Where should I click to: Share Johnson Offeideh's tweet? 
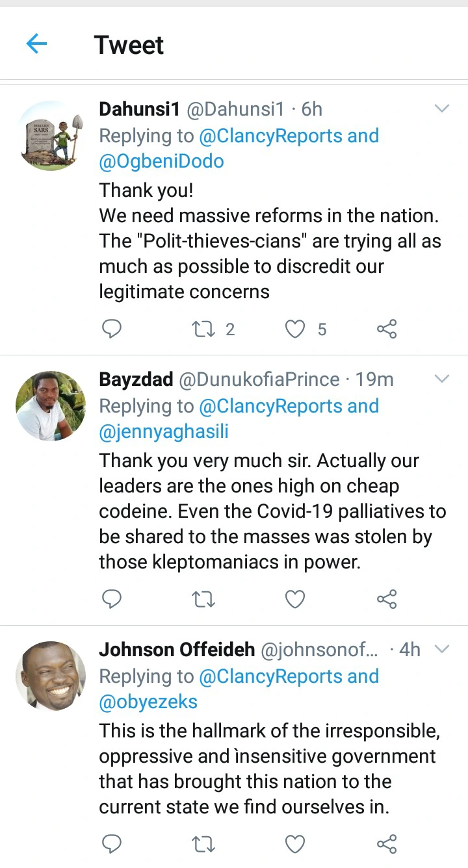point(387,844)
